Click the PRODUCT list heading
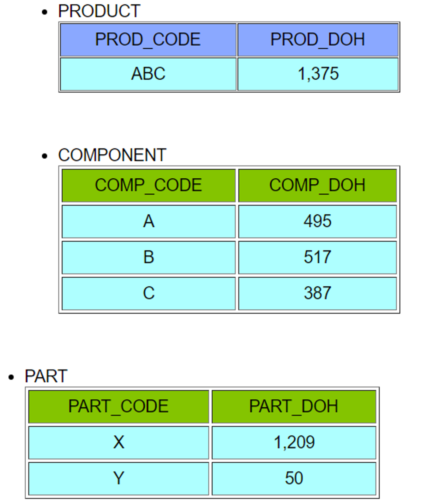 click(99, 11)
